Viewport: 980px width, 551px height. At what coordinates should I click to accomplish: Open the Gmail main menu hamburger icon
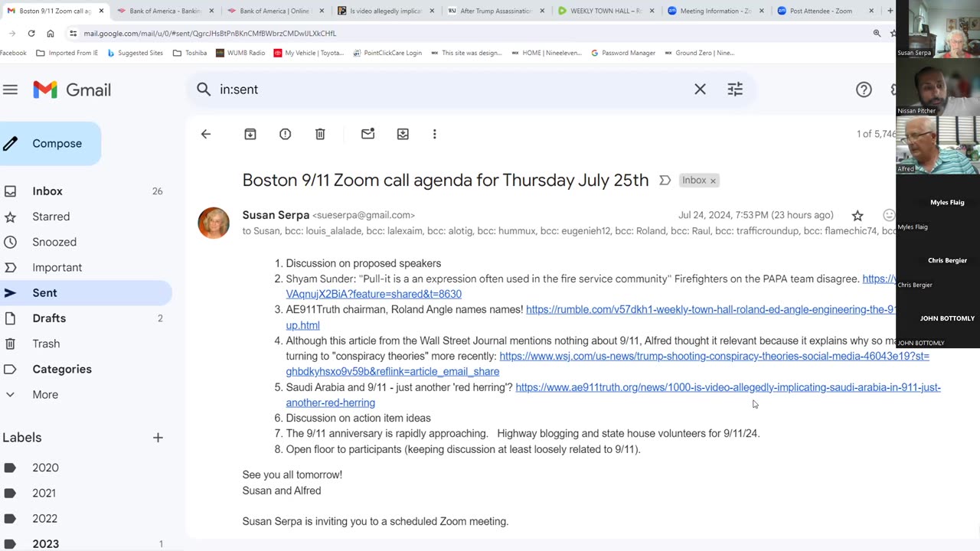click(x=10, y=90)
